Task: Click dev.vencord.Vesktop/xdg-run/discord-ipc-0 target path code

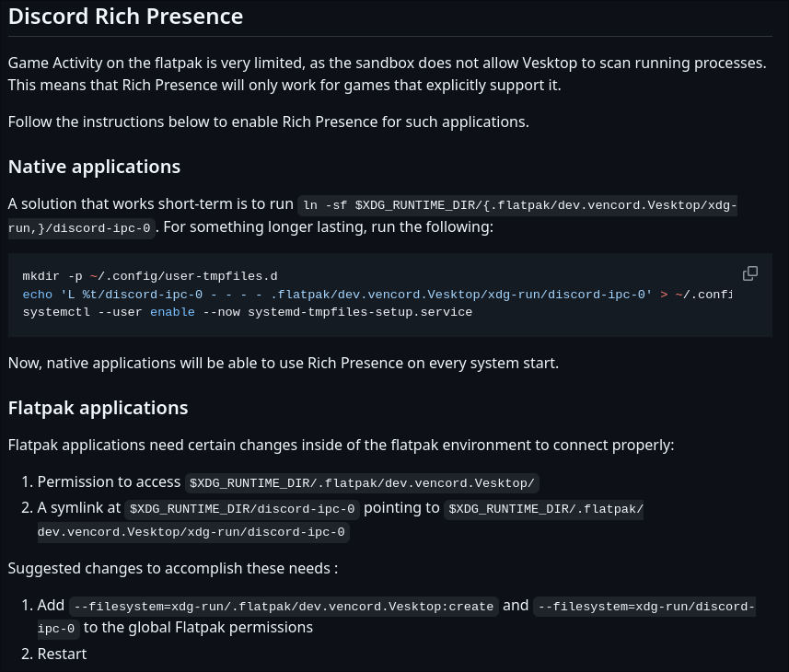Action: pos(193,532)
